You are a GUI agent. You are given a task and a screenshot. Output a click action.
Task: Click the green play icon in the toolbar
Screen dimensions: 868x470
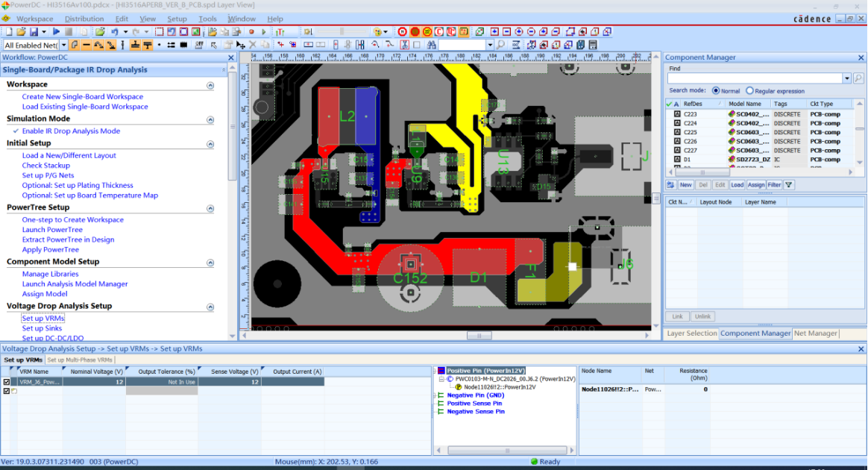(264, 31)
